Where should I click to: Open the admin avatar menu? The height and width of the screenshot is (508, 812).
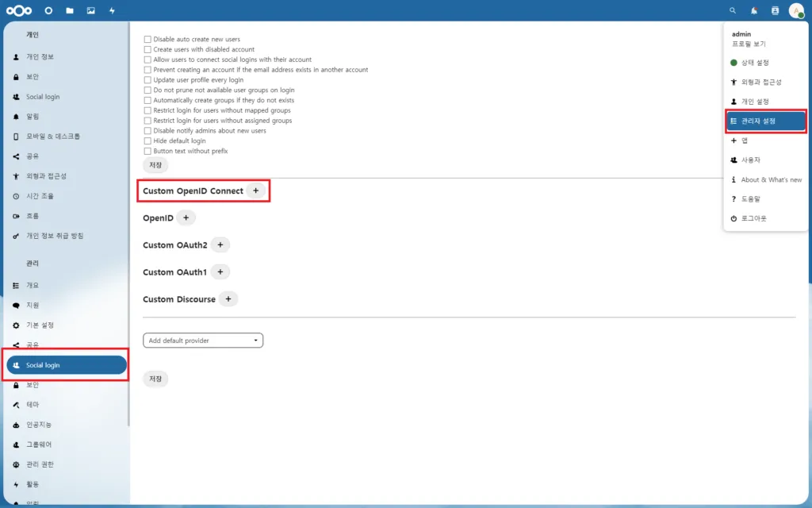click(x=798, y=11)
